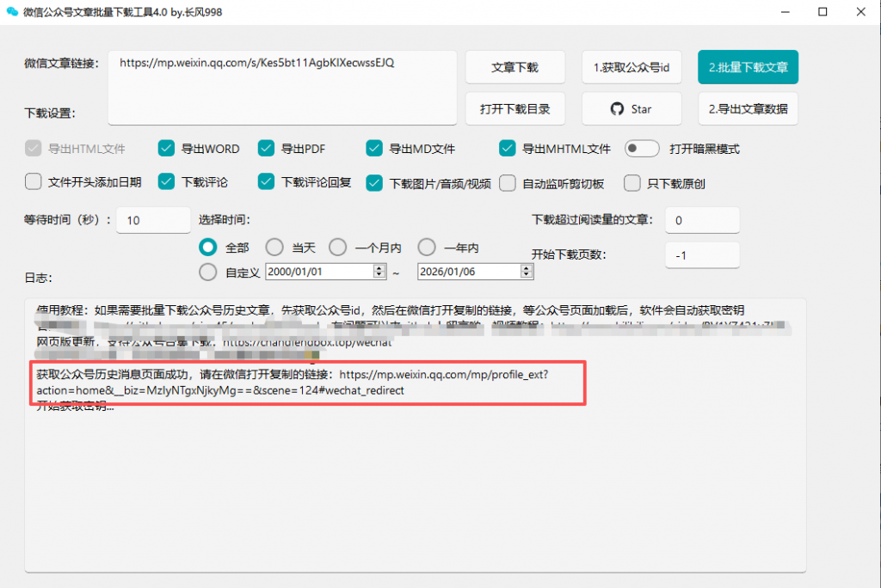Open the download folder with 打开下载目录

514,109
